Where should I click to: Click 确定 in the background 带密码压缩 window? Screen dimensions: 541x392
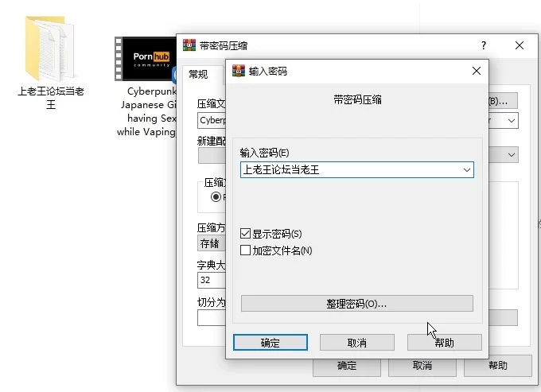tap(347, 367)
